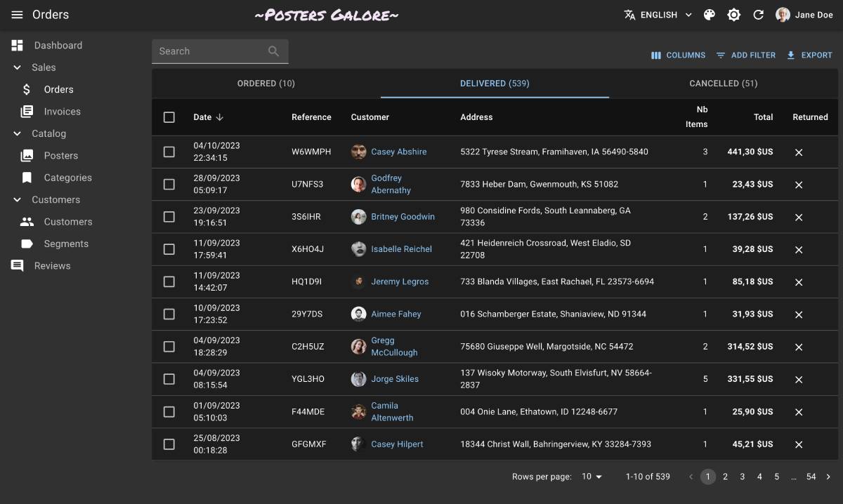The width and height of the screenshot is (843, 504).
Task: Go to Posters catalog page
Action: (60, 156)
